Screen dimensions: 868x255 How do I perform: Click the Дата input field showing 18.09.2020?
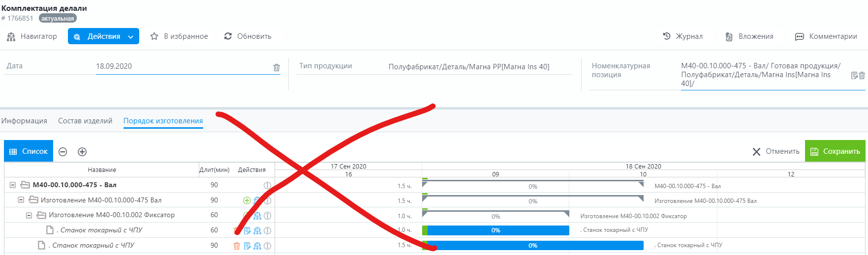(182, 67)
